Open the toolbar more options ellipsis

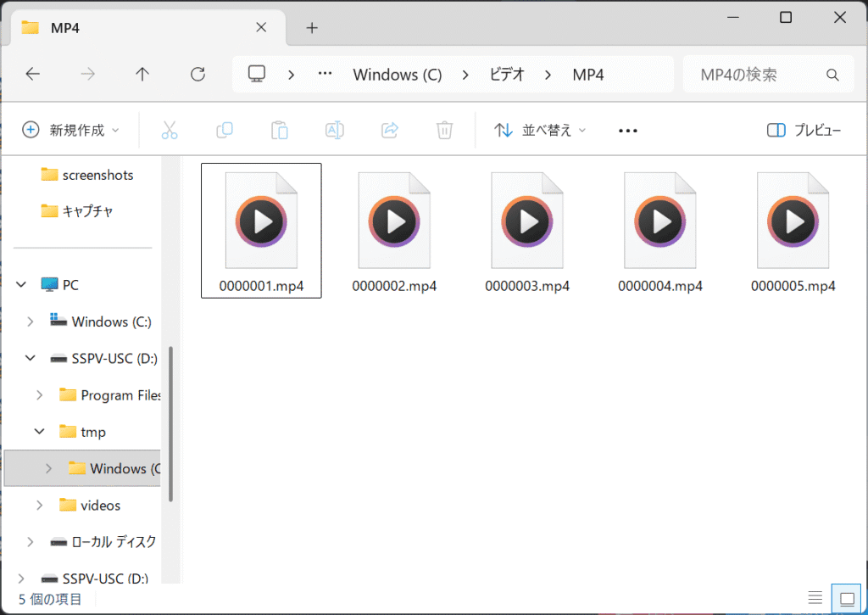tap(628, 131)
